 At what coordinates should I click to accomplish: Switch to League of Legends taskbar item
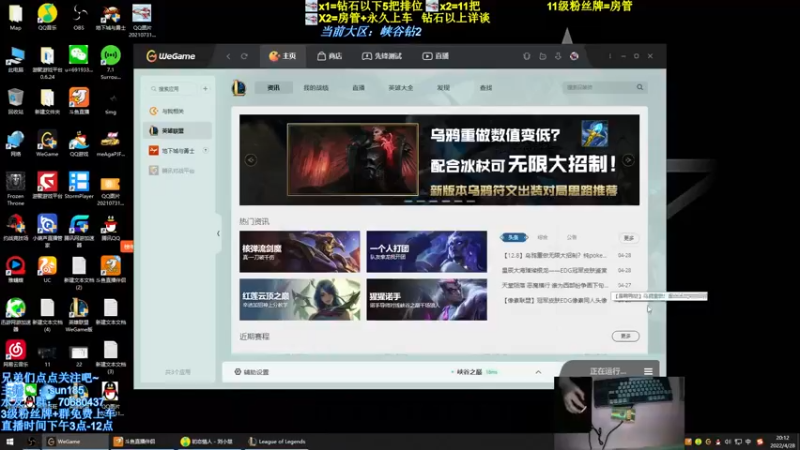[x=277, y=442]
